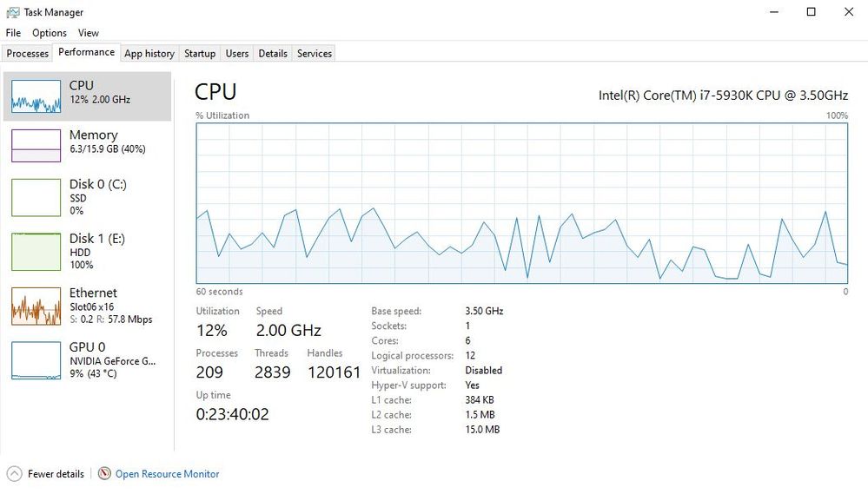Select Disk 1 (E:) HDD graph icon

point(36,252)
